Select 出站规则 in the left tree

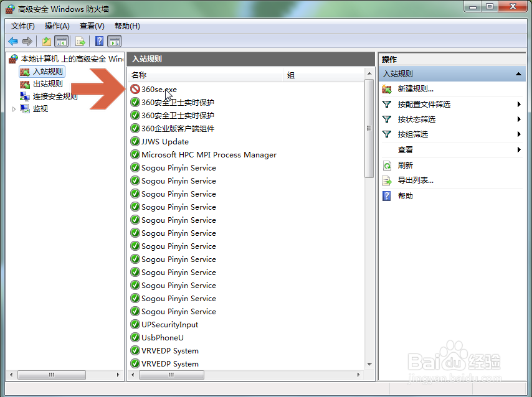point(48,84)
